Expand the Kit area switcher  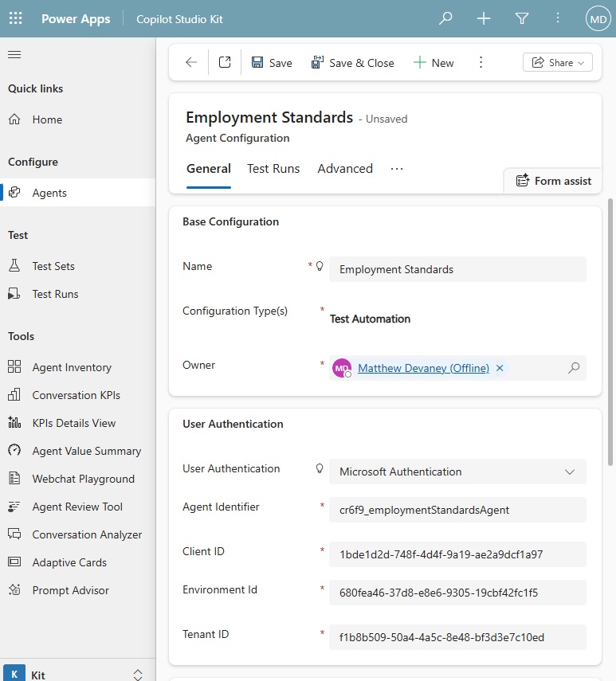(x=136, y=675)
